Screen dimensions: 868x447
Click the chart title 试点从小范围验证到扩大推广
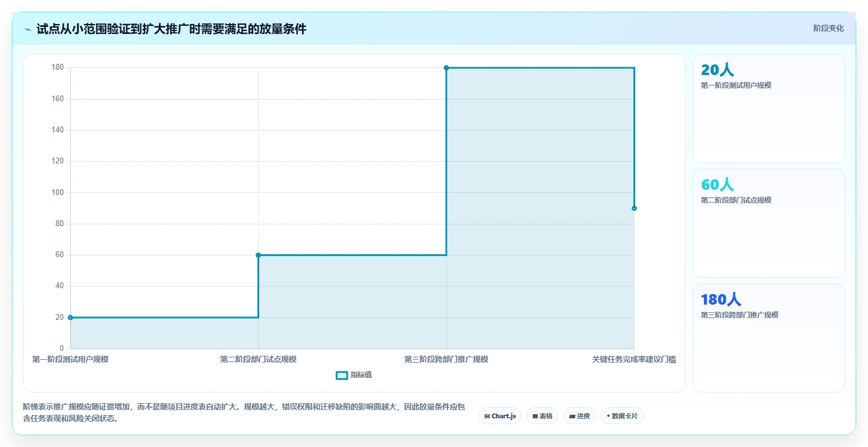[171, 29]
